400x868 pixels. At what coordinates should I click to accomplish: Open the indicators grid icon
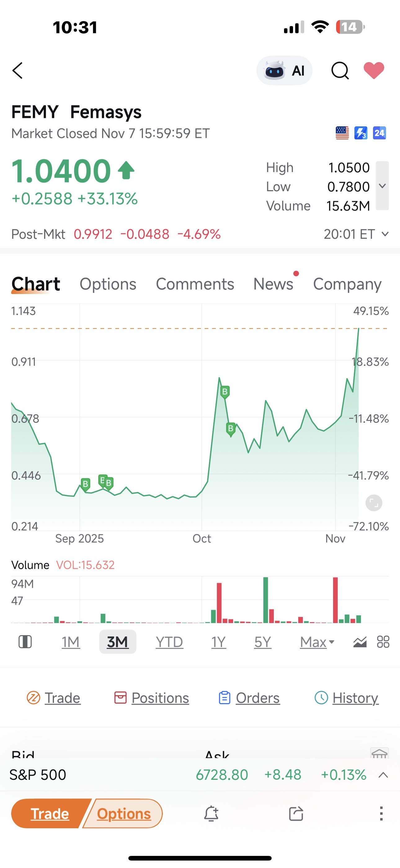coord(383,642)
